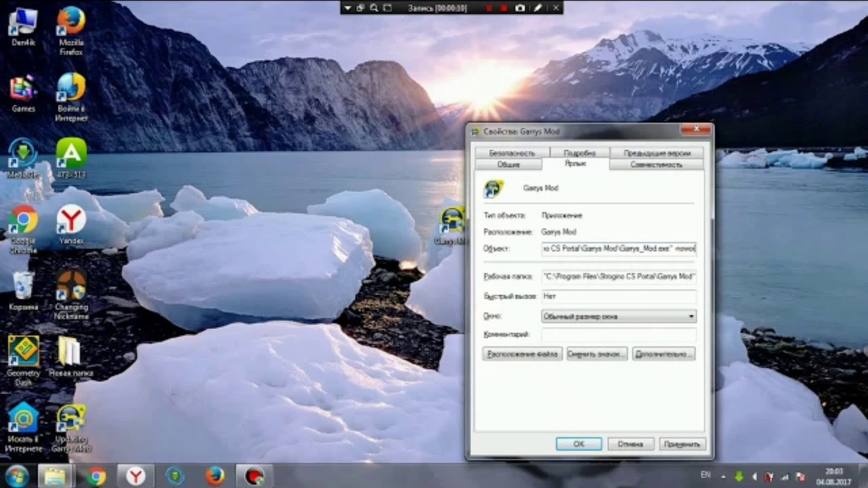The width and height of the screenshot is (868, 488).
Task: Open File Explorer from the taskbar
Action: (55, 476)
